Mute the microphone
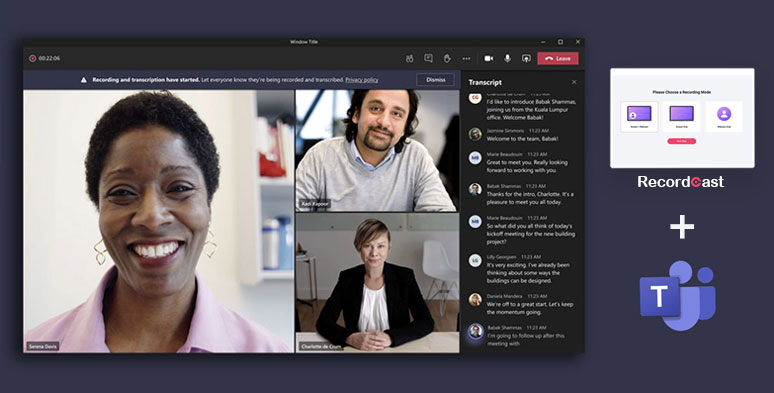The width and height of the screenshot is (774, 393). coord(507,58)
